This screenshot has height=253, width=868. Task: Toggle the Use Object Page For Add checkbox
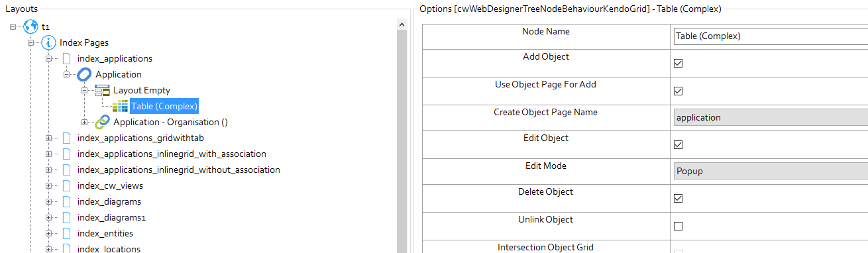[x=678, y=91]
